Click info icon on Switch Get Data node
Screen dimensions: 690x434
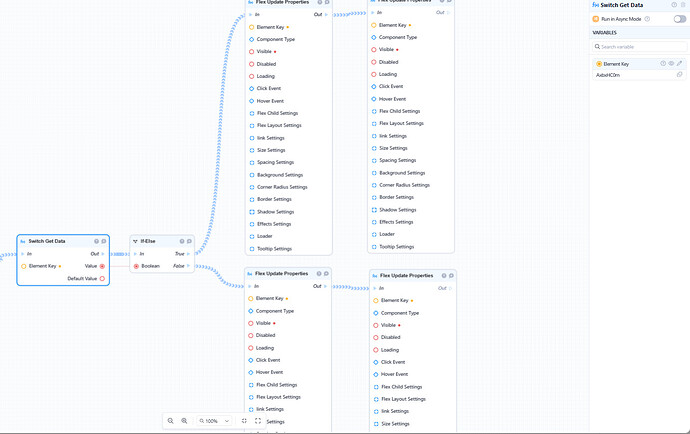96,241
